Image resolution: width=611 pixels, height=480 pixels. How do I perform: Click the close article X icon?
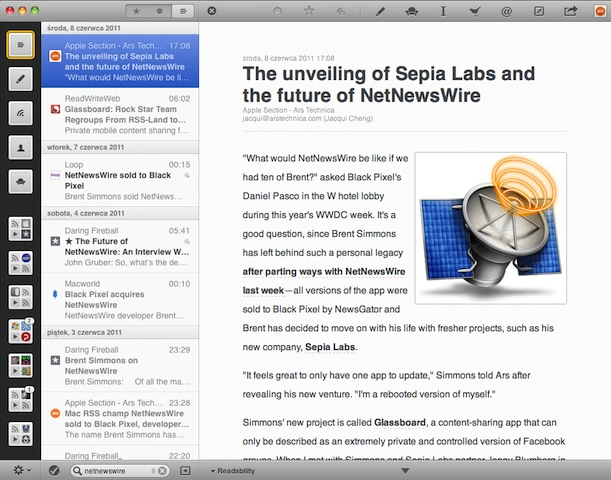pos(212,11)
